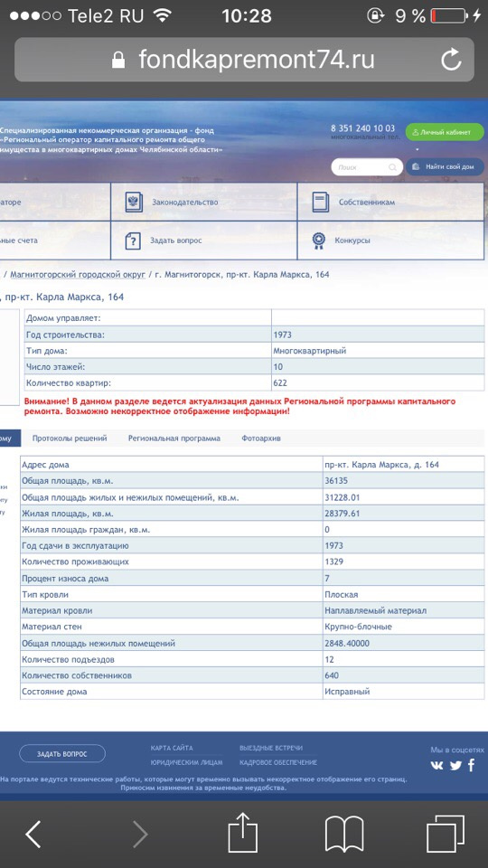
Task: Click the Количество квартир value 622
Action: (x=280, y=382)
